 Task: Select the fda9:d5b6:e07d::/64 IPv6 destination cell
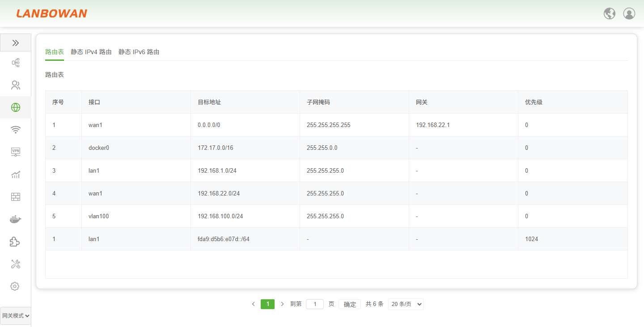coord(245,239)
